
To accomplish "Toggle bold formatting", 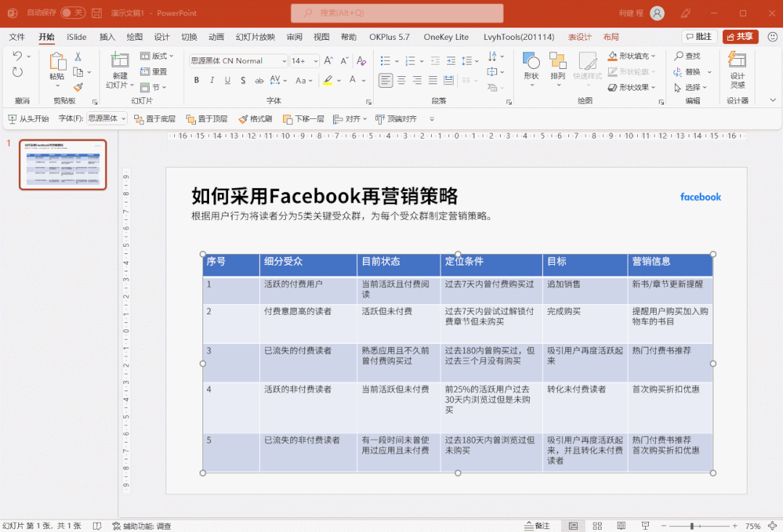I will pos(196,80).
